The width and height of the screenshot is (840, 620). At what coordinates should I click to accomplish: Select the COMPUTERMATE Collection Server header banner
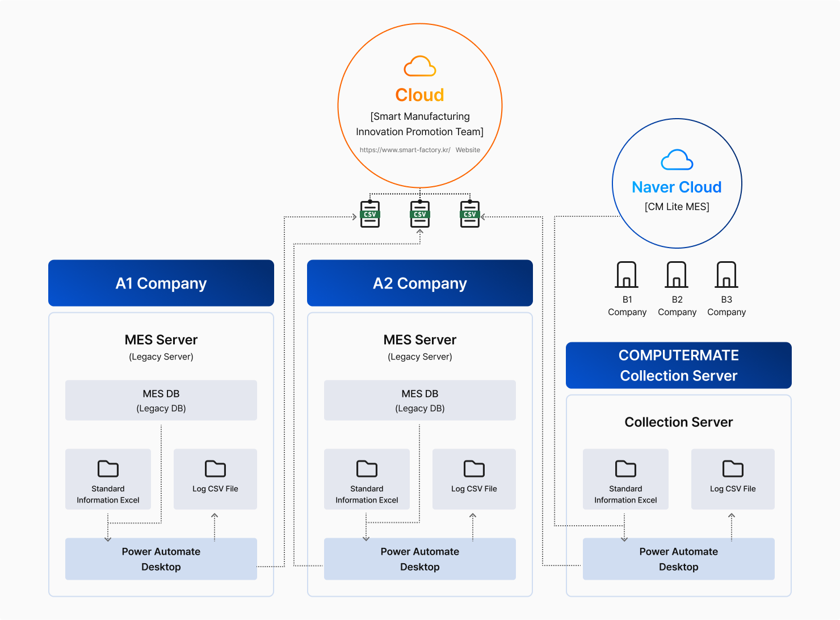pos(679,365)
